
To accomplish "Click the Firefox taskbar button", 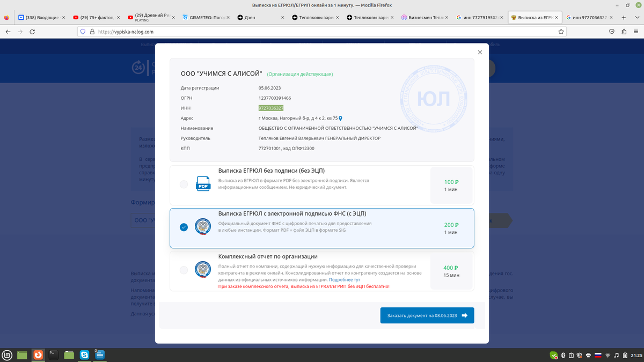I will (38, 355).
